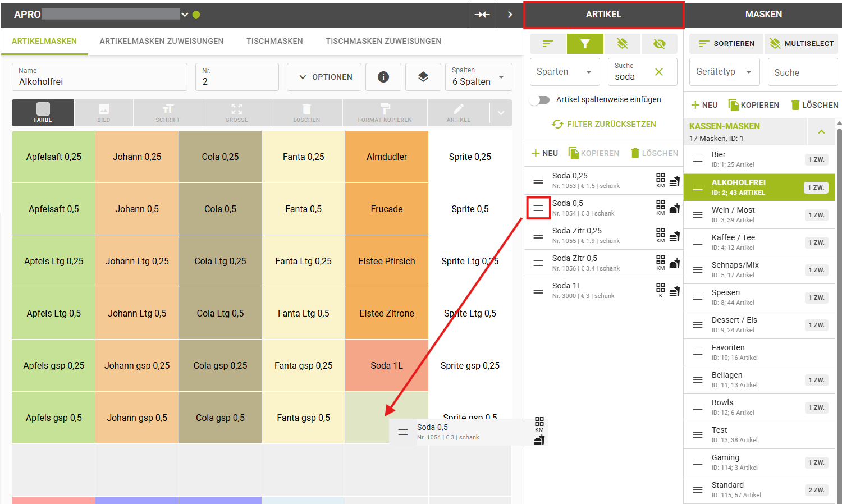Screen dimensions: 842x504
Task: Toggle MULTISELECT mode in Masken panel
Action: [x=801, y=44]
